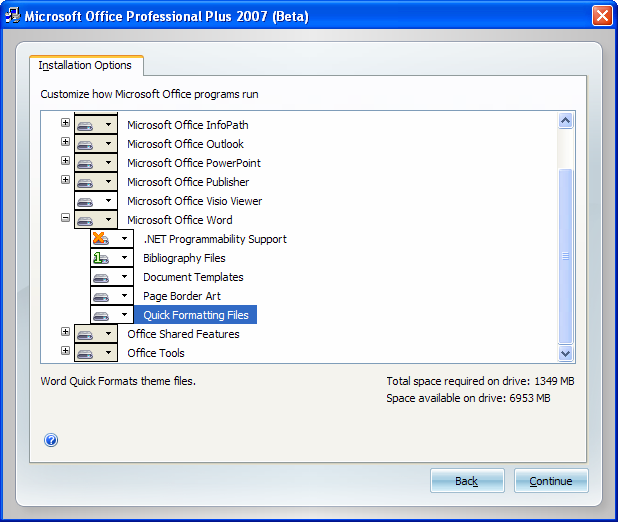Viewport: 618px width, 522px height.
Task: Select Bibliography Files item
Action: point(184,258)
